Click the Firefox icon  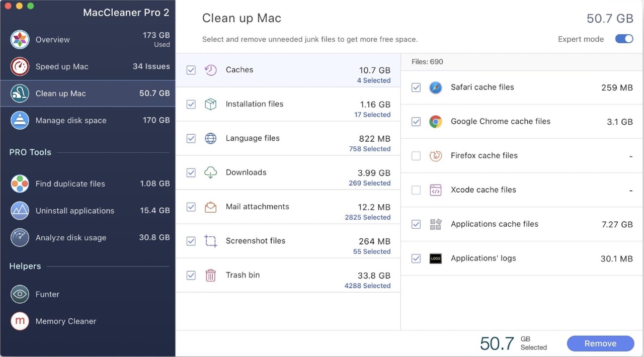pos(436,156)
